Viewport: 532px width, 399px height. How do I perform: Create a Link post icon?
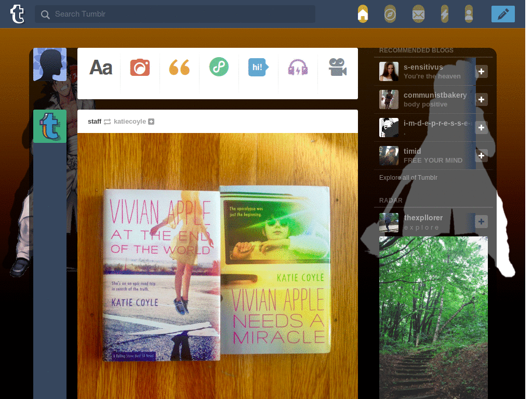[x=219, y=66]
